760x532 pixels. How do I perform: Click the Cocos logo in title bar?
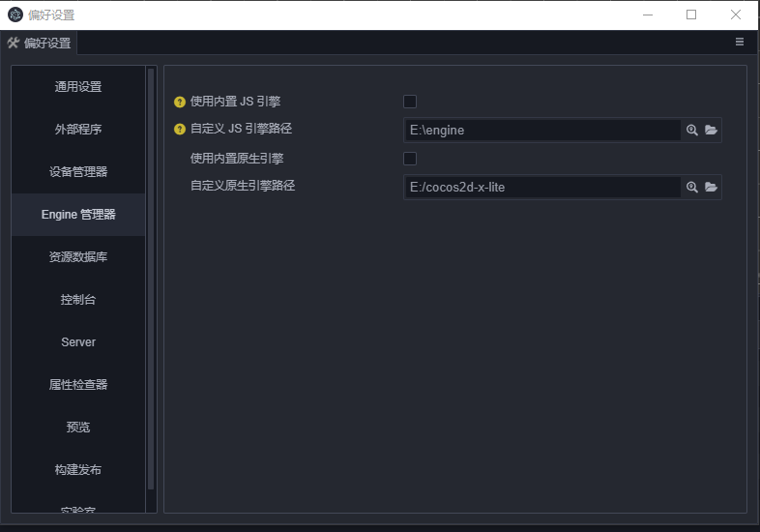[x=15, y=15]
